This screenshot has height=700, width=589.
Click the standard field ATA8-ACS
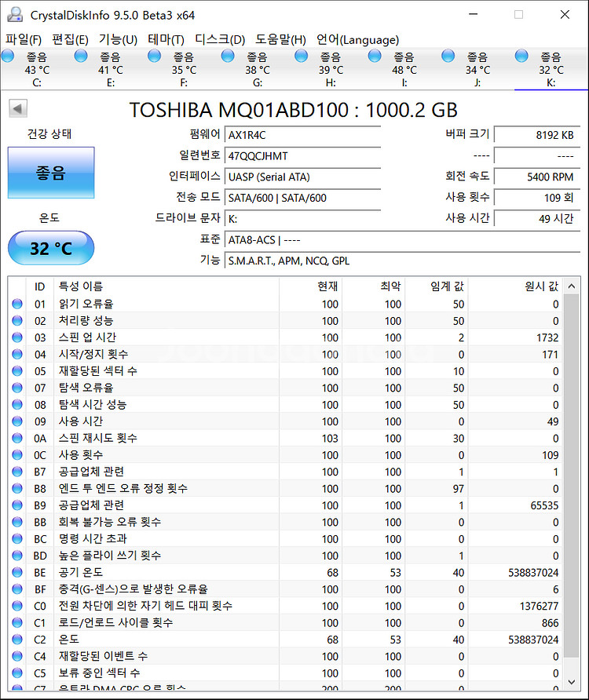click(402, 239)
